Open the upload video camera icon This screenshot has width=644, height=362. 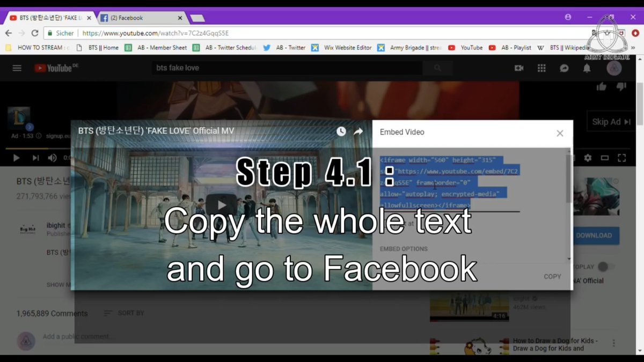click(x=519, y=68)
